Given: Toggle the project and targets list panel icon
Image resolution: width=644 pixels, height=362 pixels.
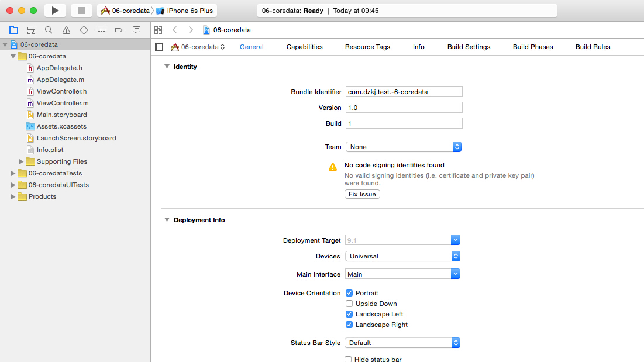Looking at the screenshot, I should point(159,47).
